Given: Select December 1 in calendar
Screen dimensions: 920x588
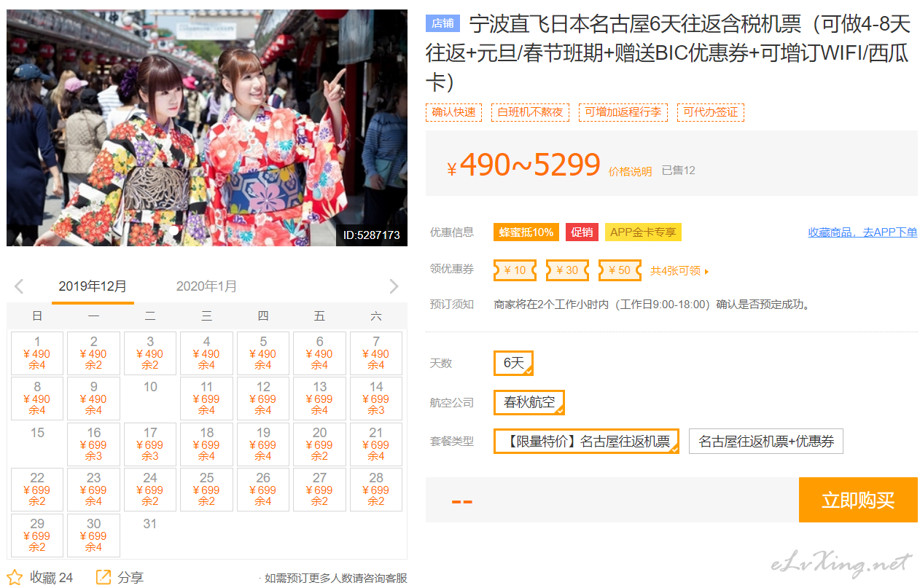Looking at the screenshot, I should coord(37,353).
